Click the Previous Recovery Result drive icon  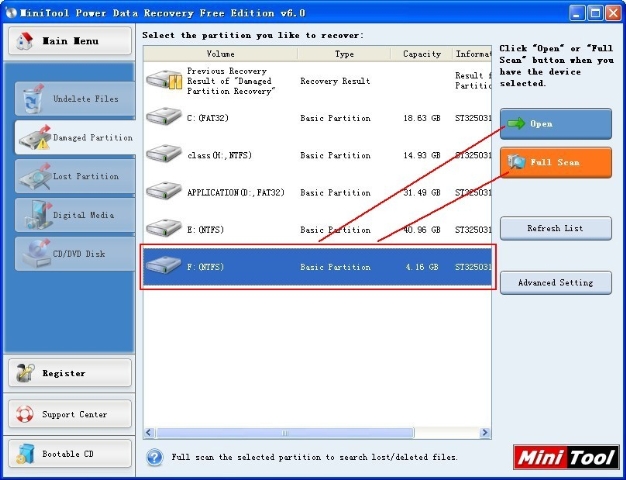164,80
